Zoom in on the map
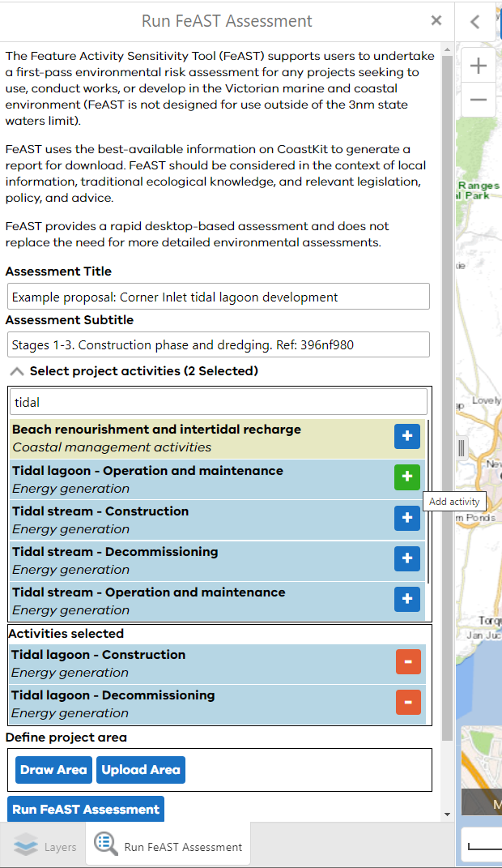 point(478,66)
